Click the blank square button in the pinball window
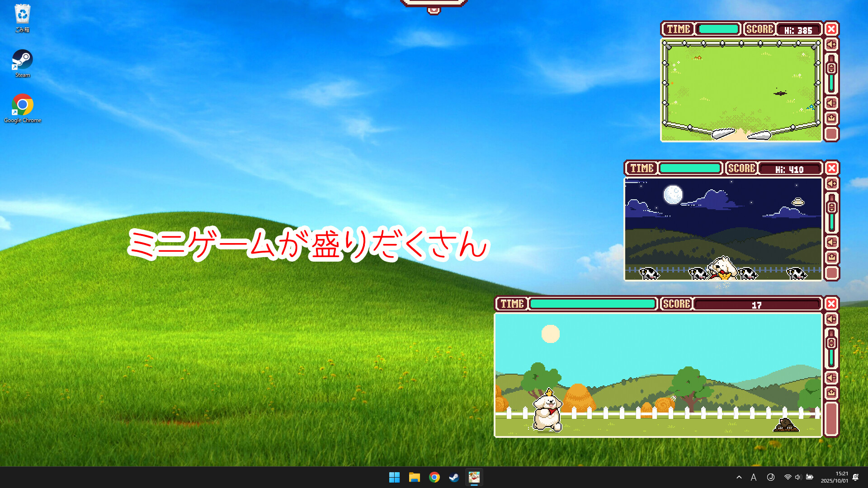Viewport: 868px width, 488px height. pyautogui.click(x=831, y=134)
